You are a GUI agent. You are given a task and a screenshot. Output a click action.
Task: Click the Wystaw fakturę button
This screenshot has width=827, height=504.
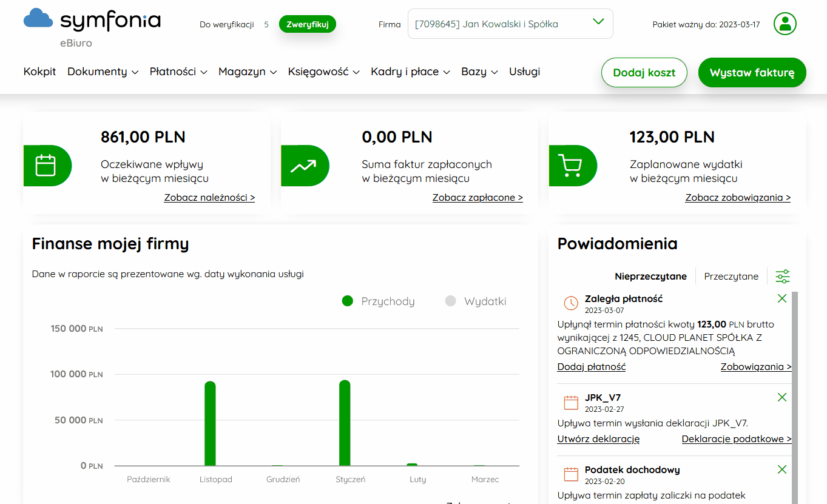coord(752,73)
